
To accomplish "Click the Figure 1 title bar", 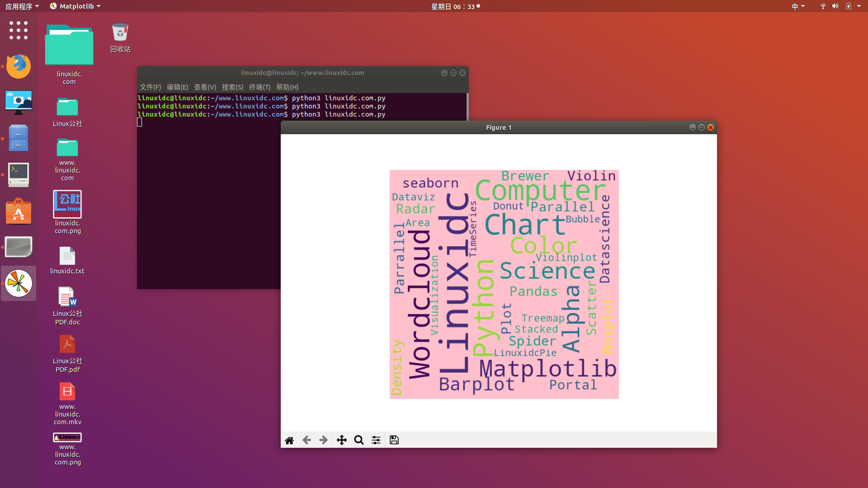I will click(499, 127).
